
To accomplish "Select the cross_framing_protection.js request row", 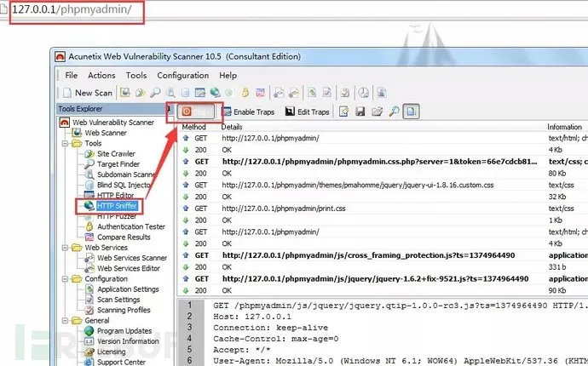I will coord(383,255).
